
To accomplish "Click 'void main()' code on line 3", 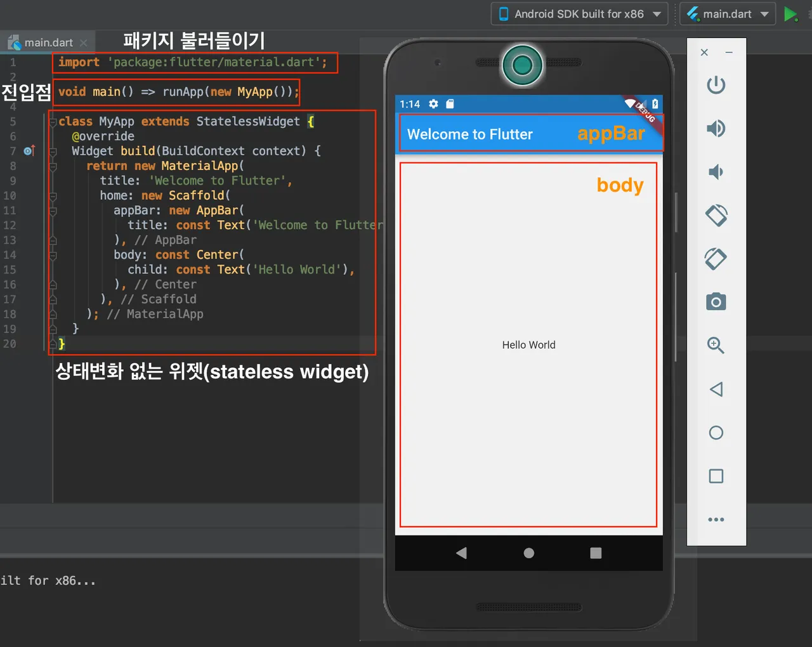I will [96, 91].
